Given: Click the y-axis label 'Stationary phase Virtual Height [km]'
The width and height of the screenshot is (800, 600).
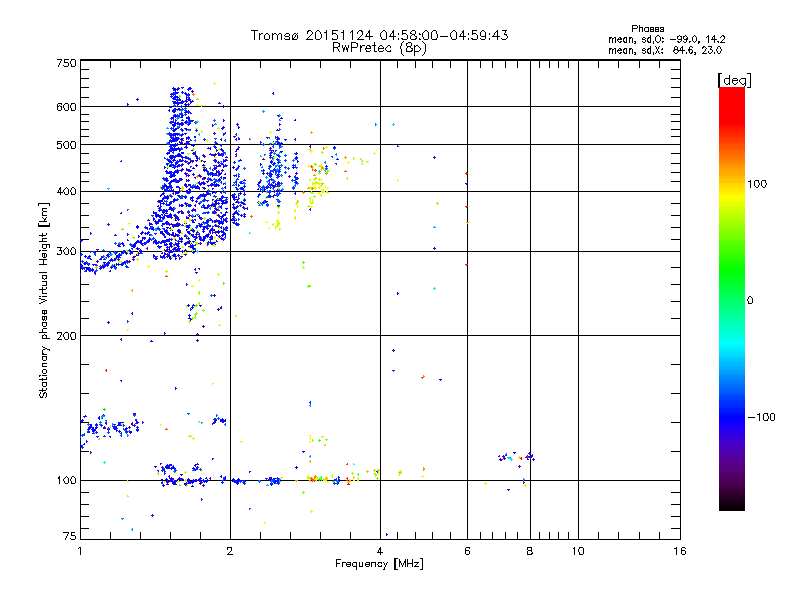Looking at the screenshot, I should pyautogui.click(x=43, y=300).
